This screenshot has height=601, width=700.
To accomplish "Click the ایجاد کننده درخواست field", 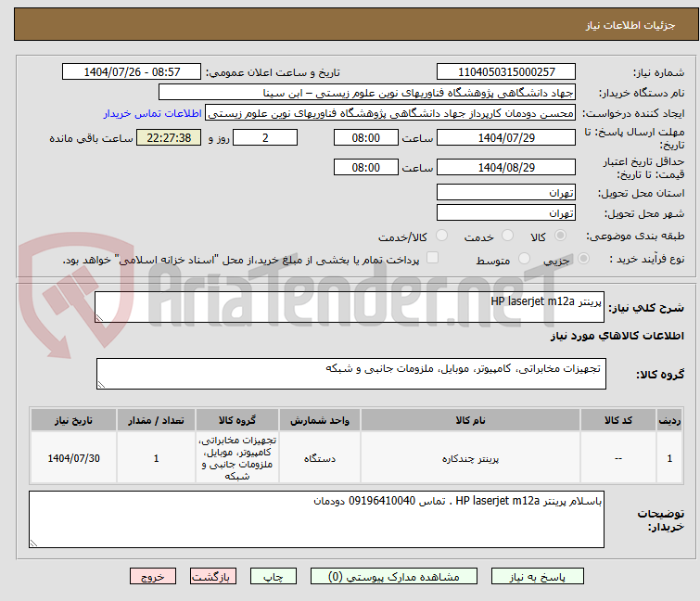I will click(x=390, y=113).
